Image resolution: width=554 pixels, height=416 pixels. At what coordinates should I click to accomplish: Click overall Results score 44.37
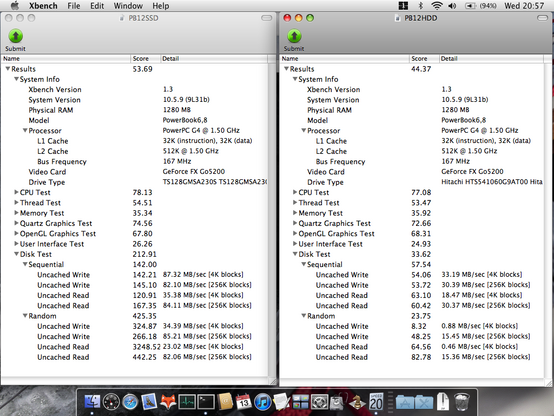tap(421, 69)
